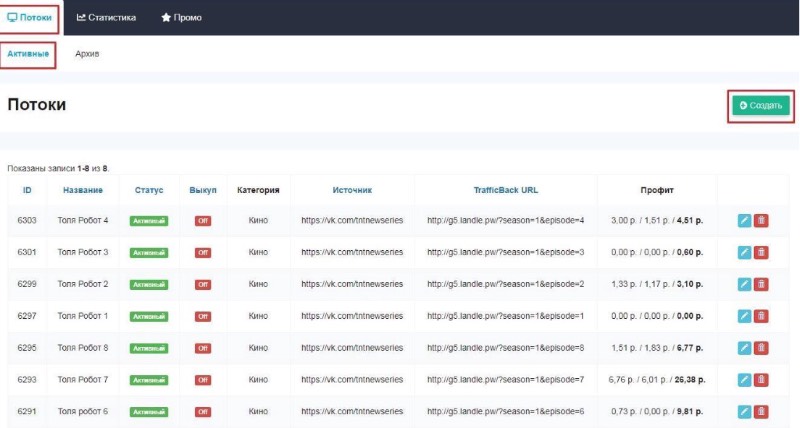Edit Толя Робот 7 with pencil icon
Viewport: 800px width, 428px height.
[x=743, y=380]
